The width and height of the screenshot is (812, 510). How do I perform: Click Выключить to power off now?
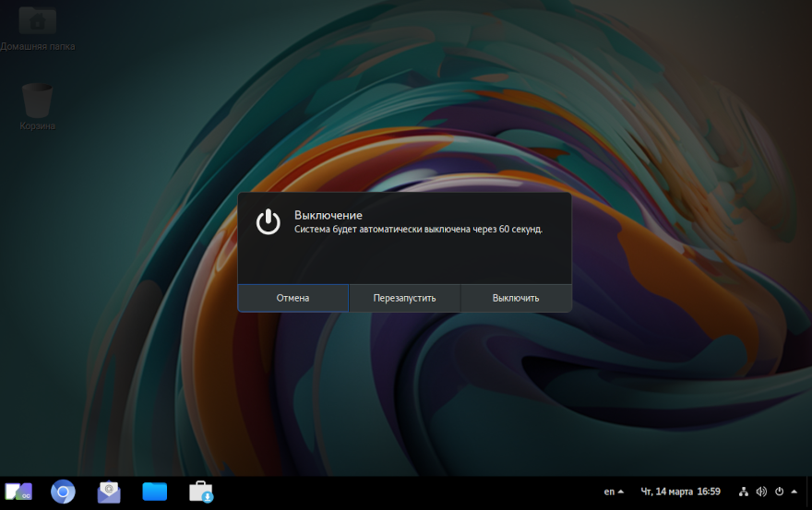(x=516, y=298)
